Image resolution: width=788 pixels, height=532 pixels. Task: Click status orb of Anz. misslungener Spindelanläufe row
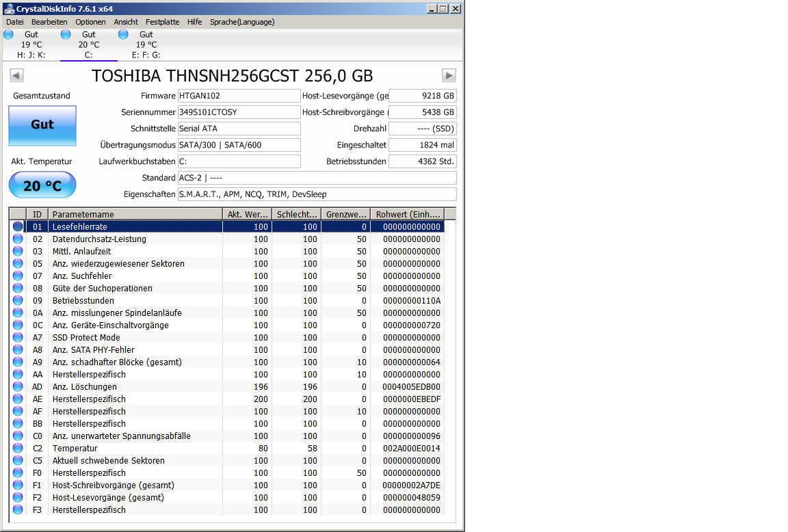pos(18,312)
